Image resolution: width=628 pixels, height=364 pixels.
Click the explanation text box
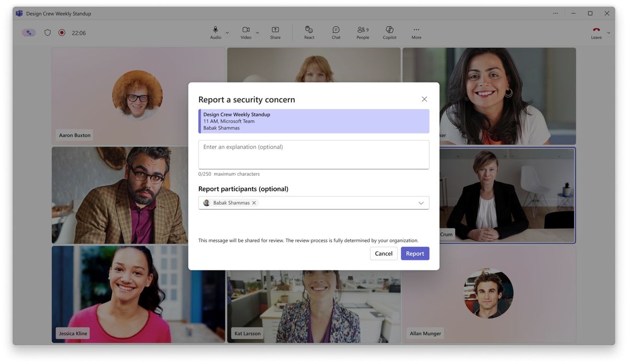pyautogui.click(x=313, y=154)
